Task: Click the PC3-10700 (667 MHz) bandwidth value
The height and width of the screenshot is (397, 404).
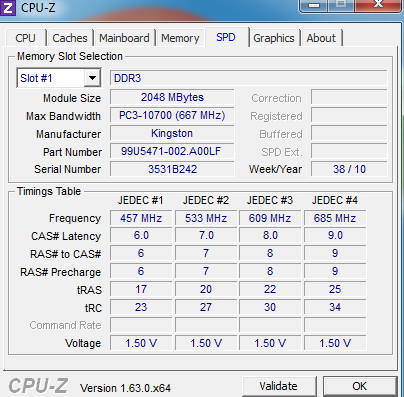Action: pos(172,115)
